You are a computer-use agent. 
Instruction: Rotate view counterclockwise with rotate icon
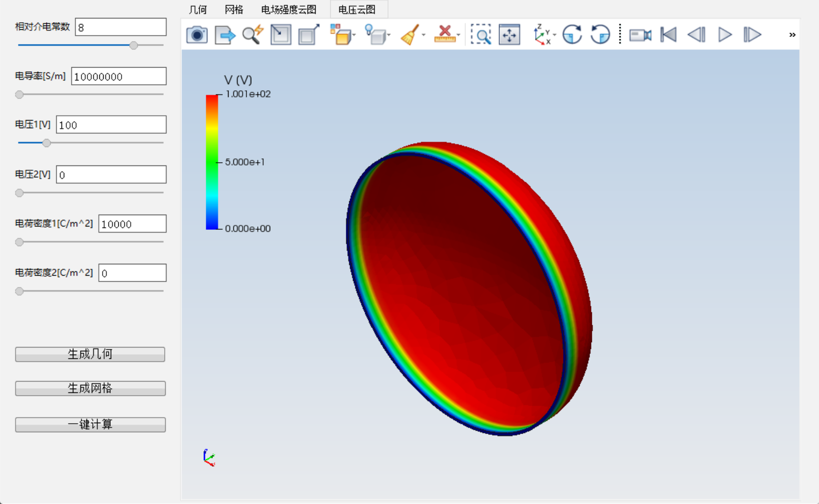point(600,35)
